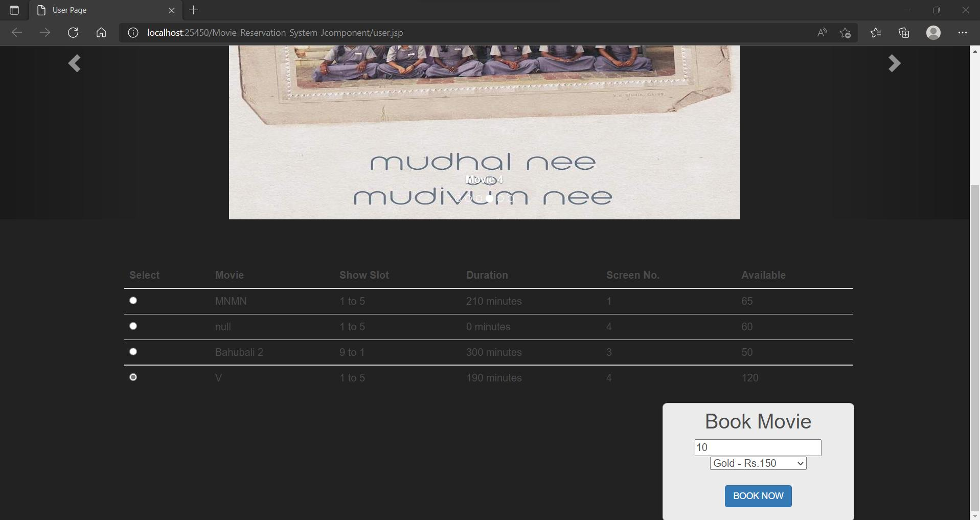Viewport: 980px width, 520px height.
Task: Select the null movie radio button
Action: [x=133, y=326]
